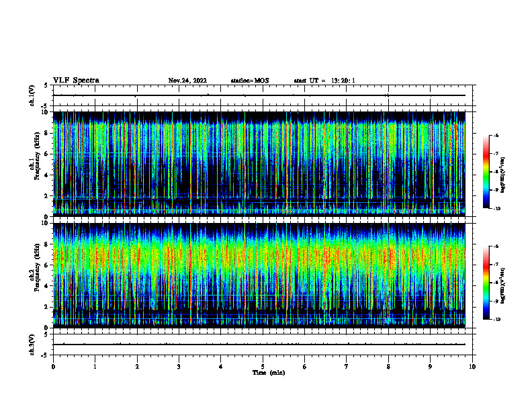
Task: Click the "ch.3(V)" axis label
Action: (x=32, y=345)
